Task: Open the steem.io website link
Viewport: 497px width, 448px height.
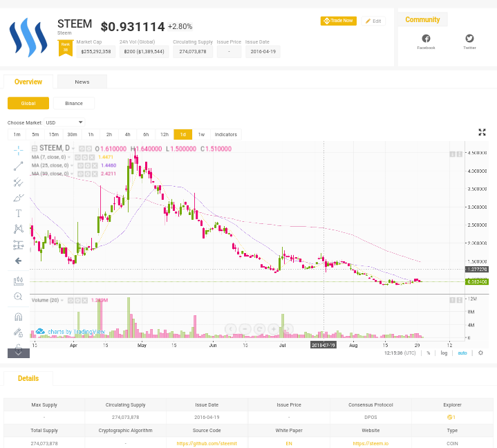Action: tap(371, 444)
